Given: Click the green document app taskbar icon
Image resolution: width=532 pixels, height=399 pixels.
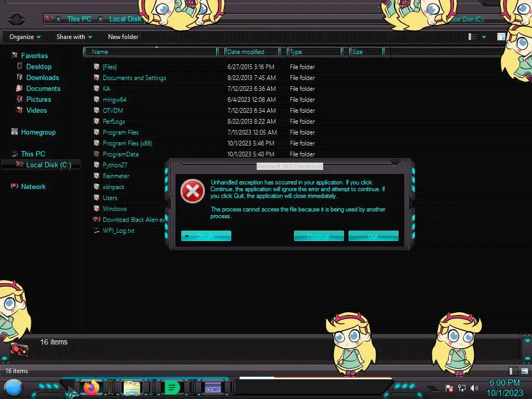Looking at the screenshot, I should tap(172, 388).
